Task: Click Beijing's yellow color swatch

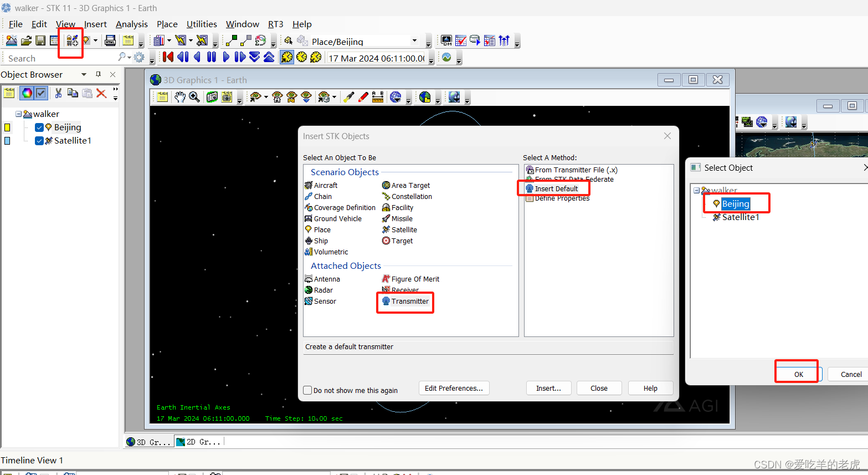Action: (x=7, y=127)
